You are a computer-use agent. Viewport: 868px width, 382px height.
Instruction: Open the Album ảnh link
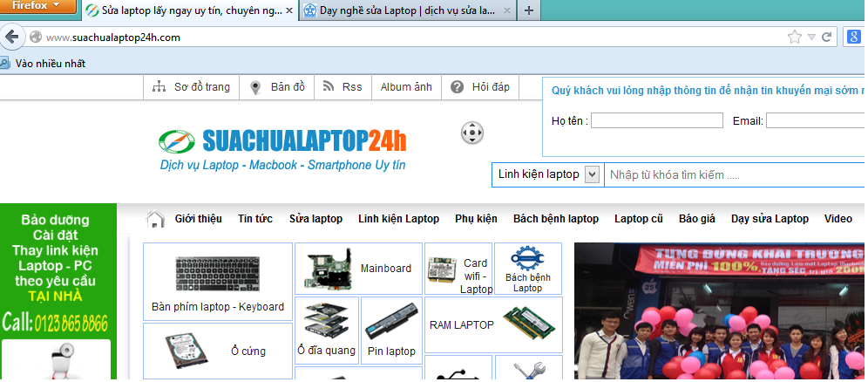(x=406, y=87)
